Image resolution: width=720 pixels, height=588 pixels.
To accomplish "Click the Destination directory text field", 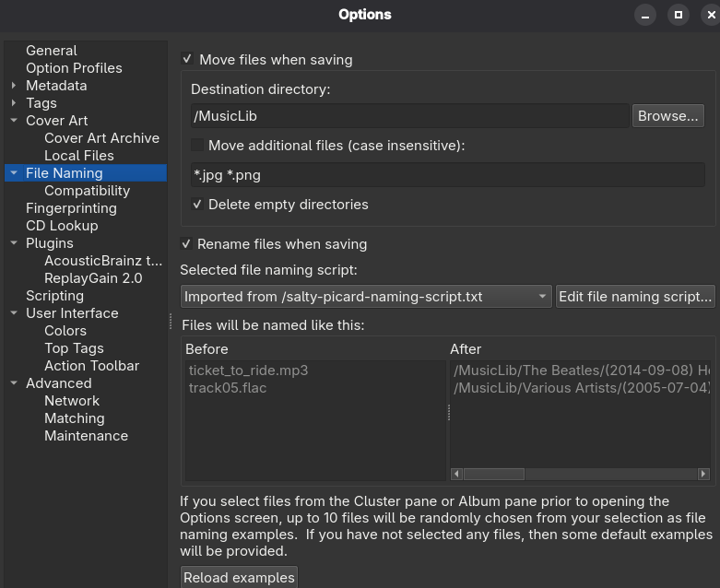I will pyautogui.click(x=408, y=116).
